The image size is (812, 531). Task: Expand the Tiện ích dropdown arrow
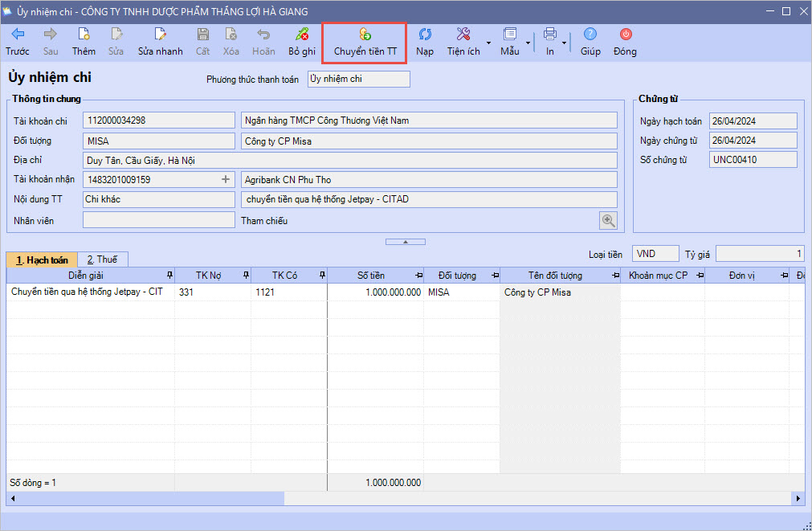pyautogui.click(x=489, y=42)
